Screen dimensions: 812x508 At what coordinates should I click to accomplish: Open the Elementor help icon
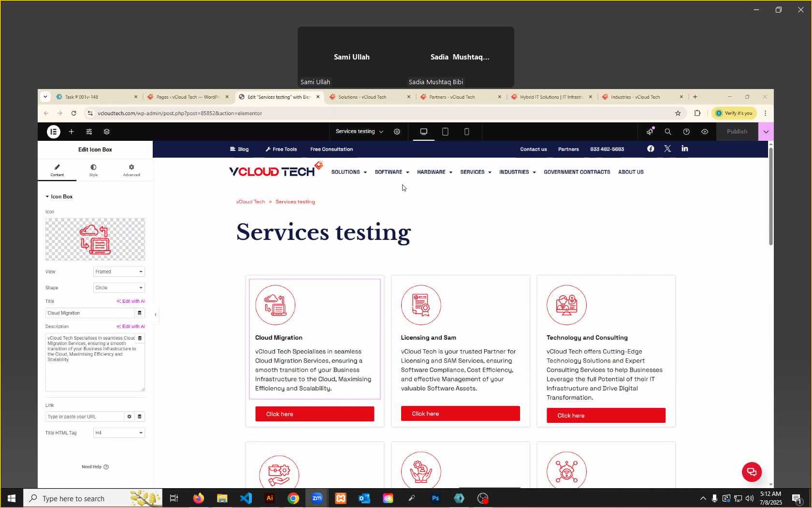click(x=686, y=132)
